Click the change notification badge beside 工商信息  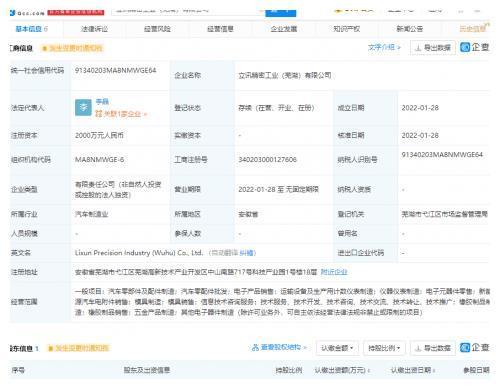[72, 48]
